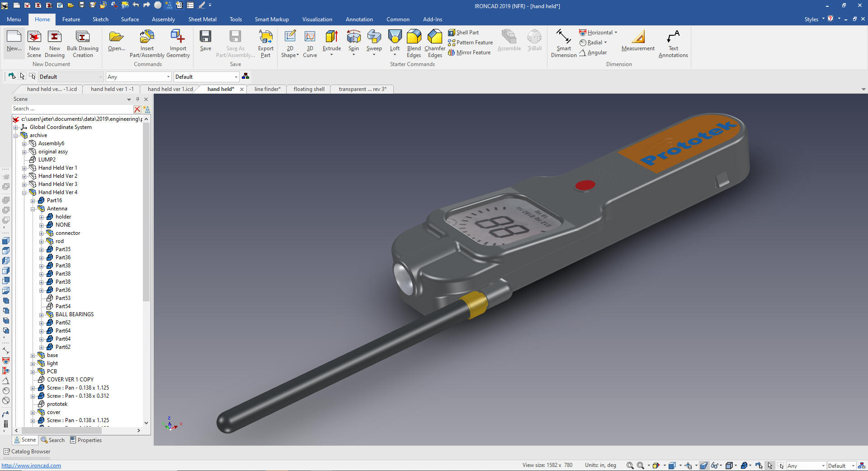Switch to the Properties panel tab

[x=85, y=440]
